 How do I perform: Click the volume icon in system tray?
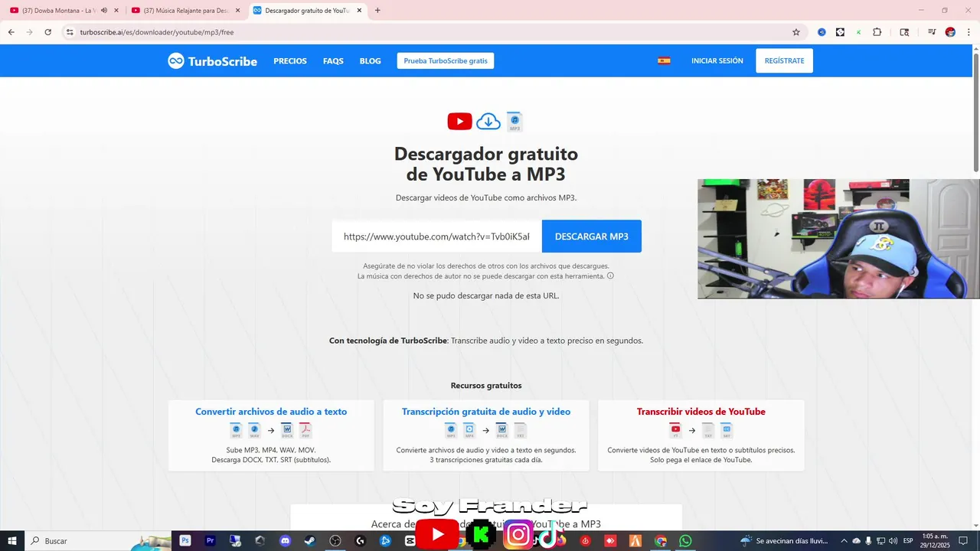click(893, 540)
